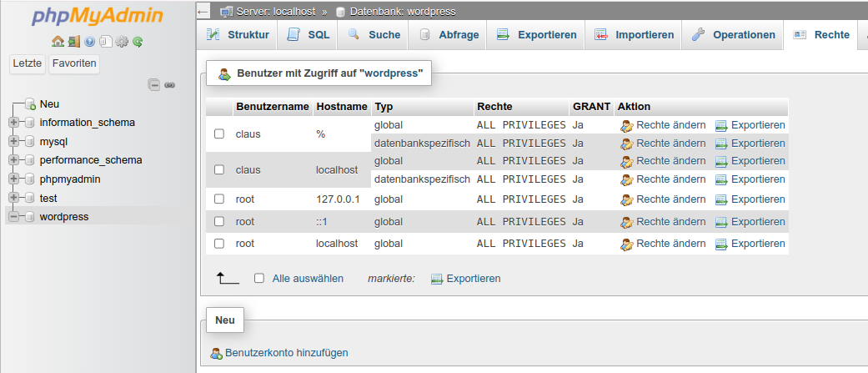Open Datenbank: wordpress breadcrumb
This screenshot has height=373, width=868.
point(403,11)
